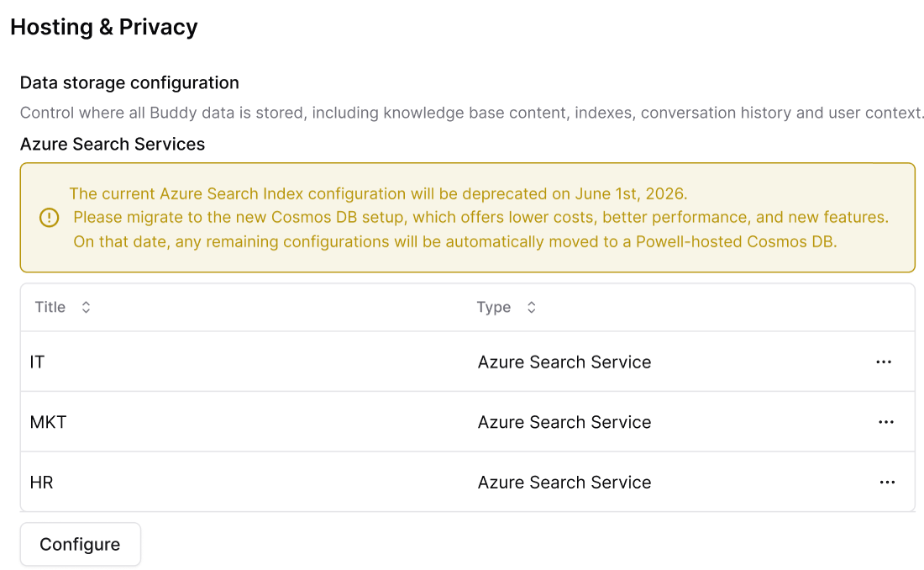Viewport: 924px width, 570px height.
Task: Select the HR title cell
Action: coord(41,482)
